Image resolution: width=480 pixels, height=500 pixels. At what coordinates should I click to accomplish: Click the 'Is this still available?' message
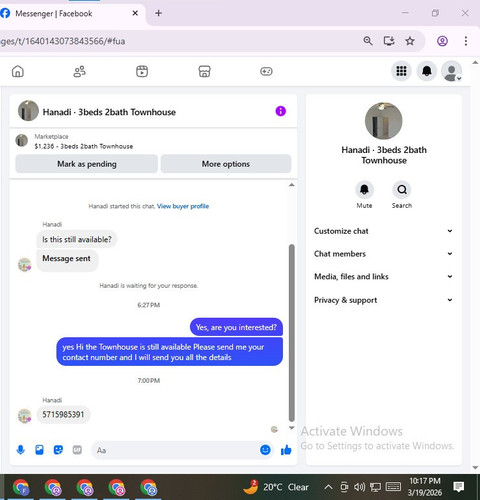77,239
